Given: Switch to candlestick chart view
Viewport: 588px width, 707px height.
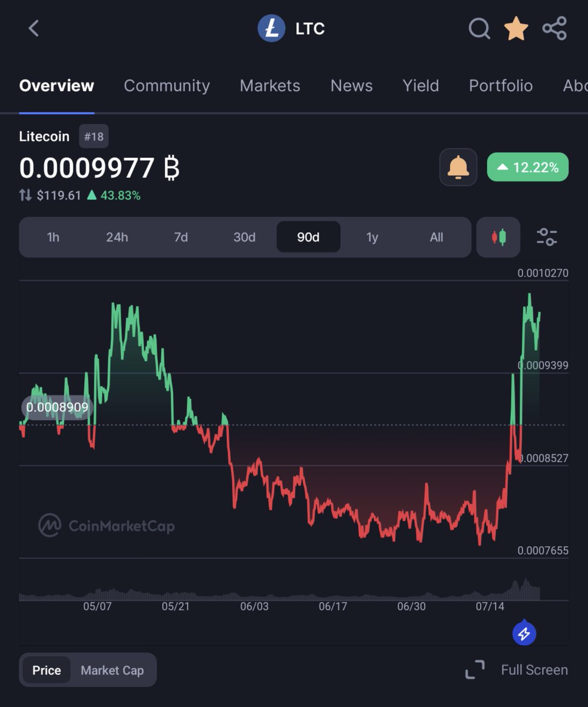Looking at the screenshot, I should (498, 237).
